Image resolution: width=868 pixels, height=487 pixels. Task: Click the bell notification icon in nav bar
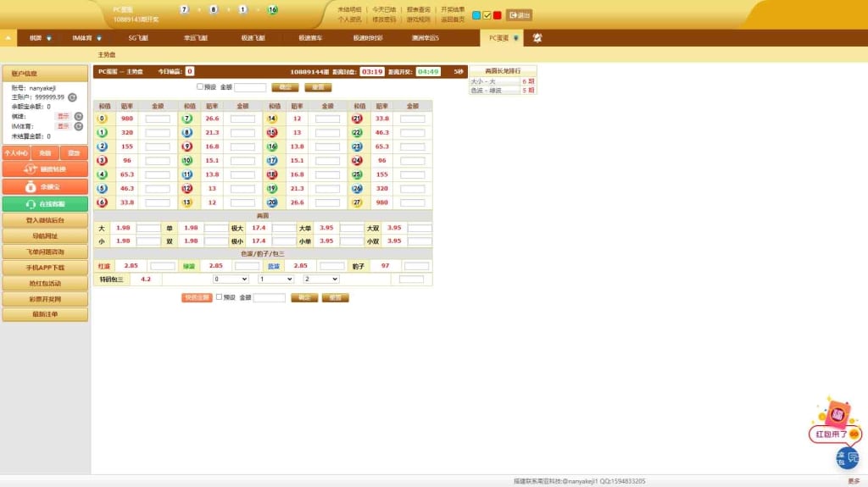[x=537, y=37]
